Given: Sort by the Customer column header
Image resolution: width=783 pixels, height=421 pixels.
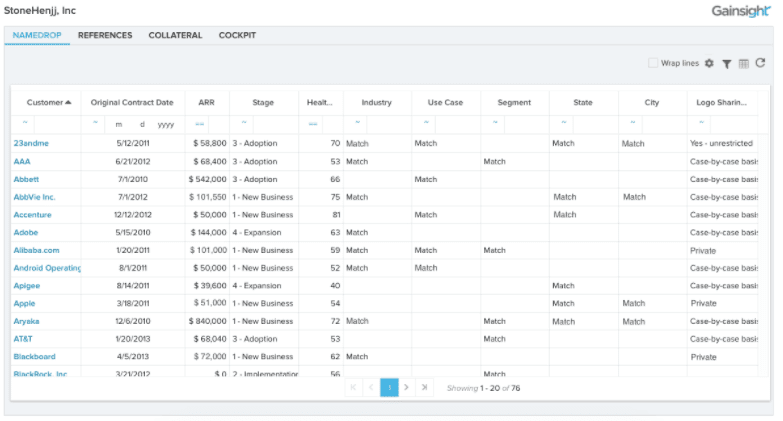Looking at the screenshot, I should tap(45, 102).
